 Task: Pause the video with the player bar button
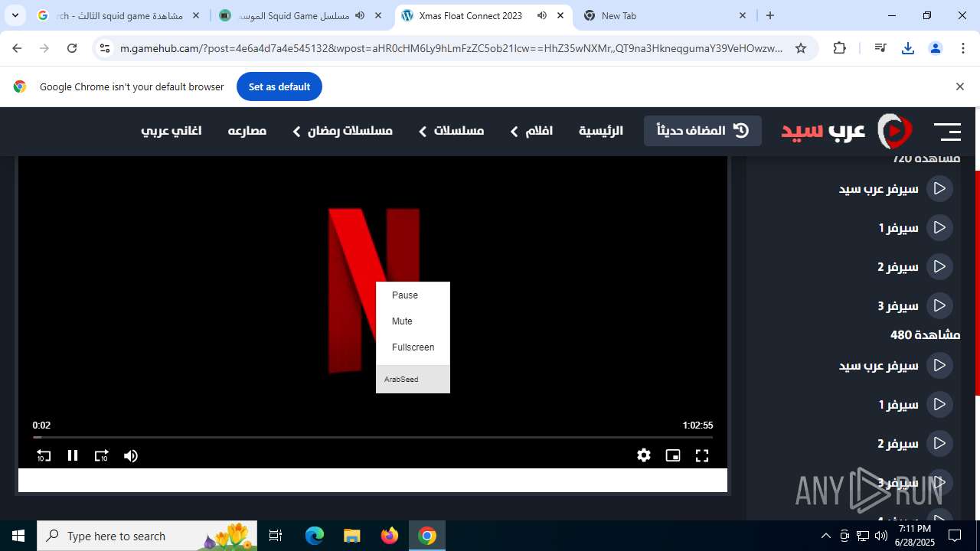tap(73, 455)
